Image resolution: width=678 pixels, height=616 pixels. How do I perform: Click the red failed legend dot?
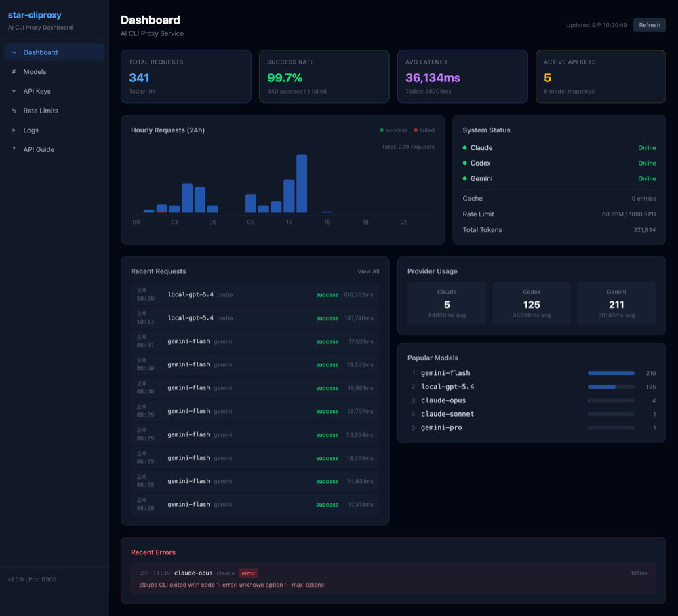(x=416, y=130)
